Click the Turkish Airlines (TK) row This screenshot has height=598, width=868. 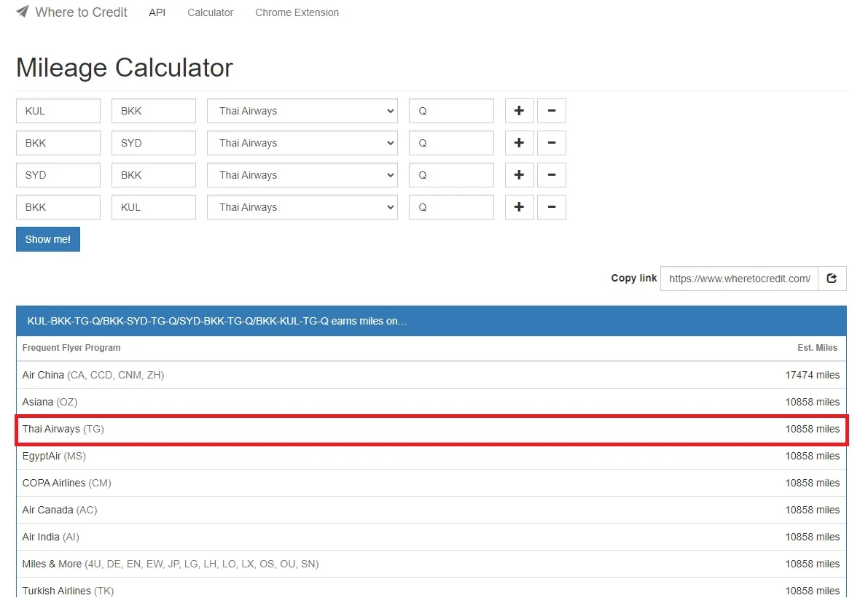[431, 588]
